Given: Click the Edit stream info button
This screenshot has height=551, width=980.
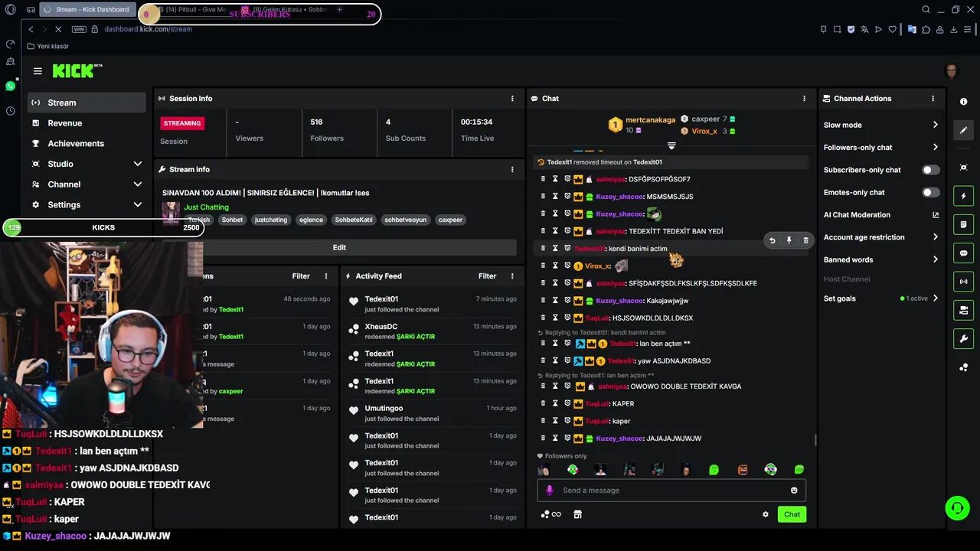Looking at the screenshot, I should 339,248.
